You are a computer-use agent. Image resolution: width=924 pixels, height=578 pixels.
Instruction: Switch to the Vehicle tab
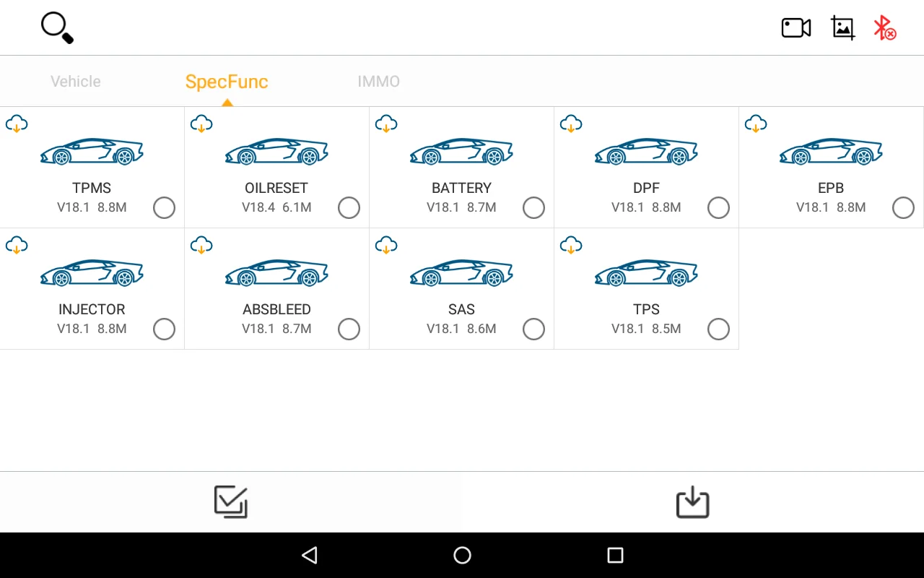[76, 82]
